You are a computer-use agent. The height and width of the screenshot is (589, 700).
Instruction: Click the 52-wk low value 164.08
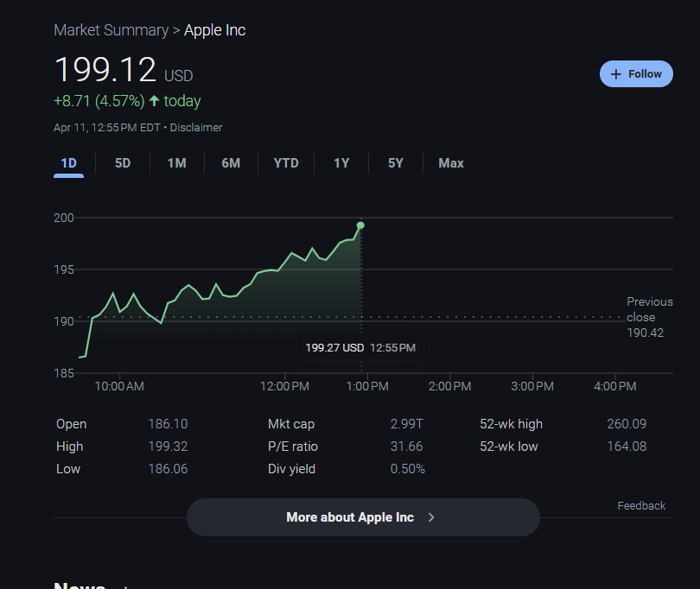coord(627,446)
